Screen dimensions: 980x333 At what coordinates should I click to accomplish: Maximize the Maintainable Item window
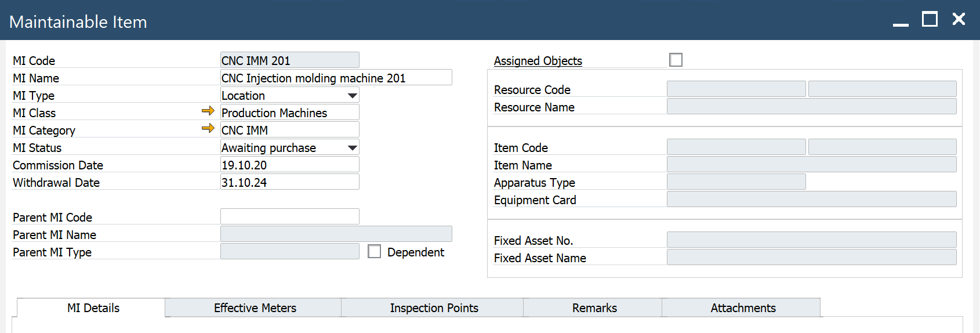point(930,19)
